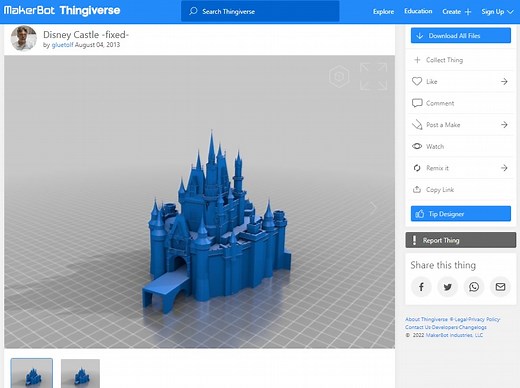Open the Contact Us link
This screenshot has width=520, height=388.
pyautogui.click(x=418, y=327)
